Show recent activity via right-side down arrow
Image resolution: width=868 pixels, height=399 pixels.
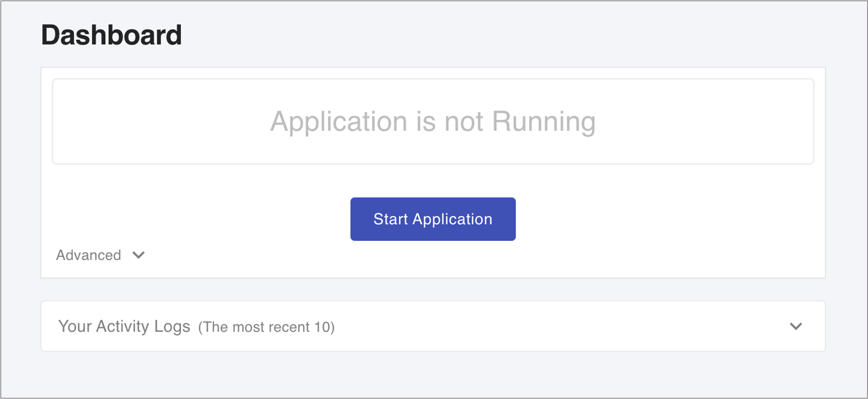pos(796,326)
